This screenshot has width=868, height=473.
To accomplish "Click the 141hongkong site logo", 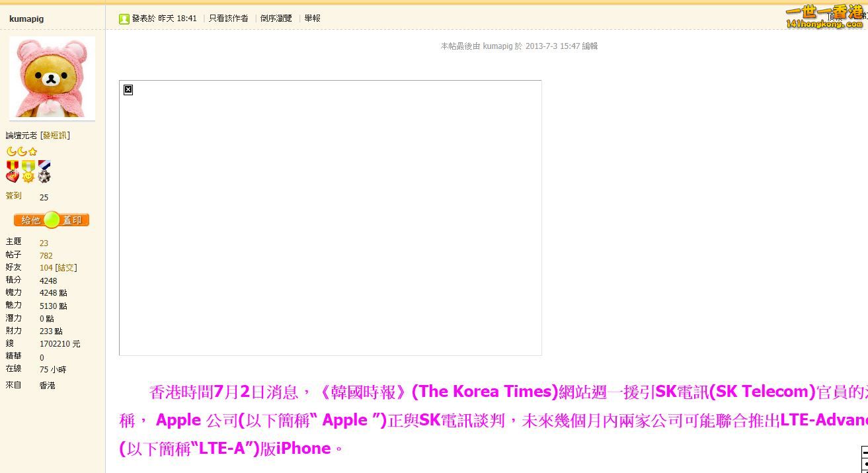I will [x=824, y=16].
